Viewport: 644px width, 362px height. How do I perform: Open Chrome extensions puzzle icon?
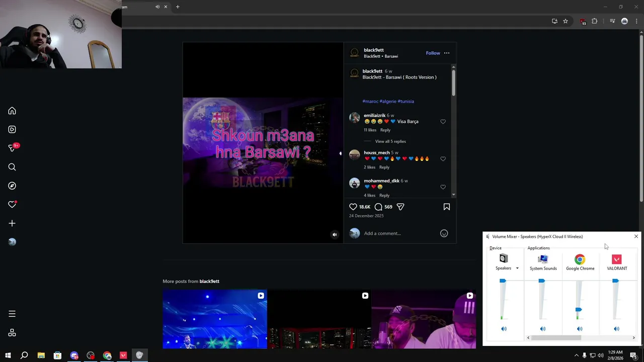594,21
